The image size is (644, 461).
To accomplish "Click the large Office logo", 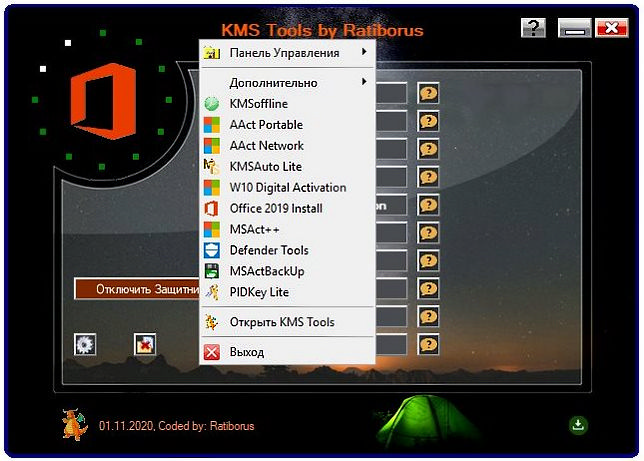I will [x=102, y=101].
